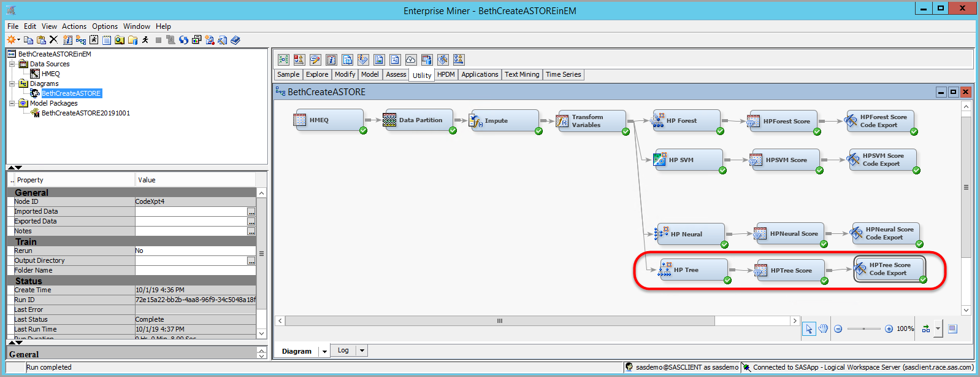Click the hammer Score Code Export palette icon
The image size is (980, 377).
coord(443,60)
